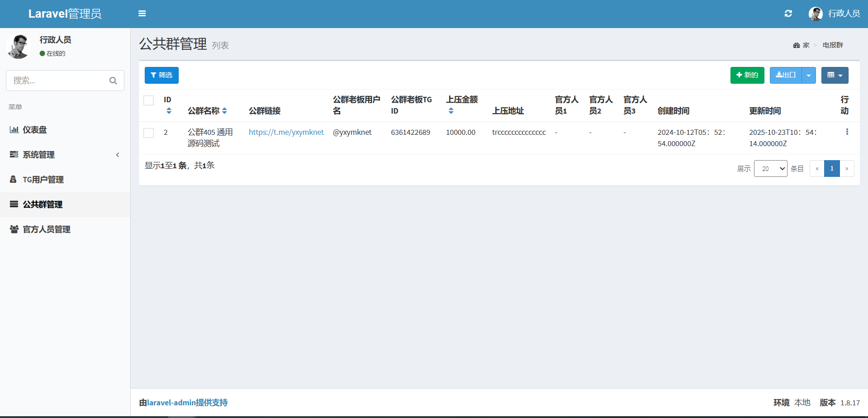
Task: Expand the 系统管理 sidebar menu
Action: 65,155
